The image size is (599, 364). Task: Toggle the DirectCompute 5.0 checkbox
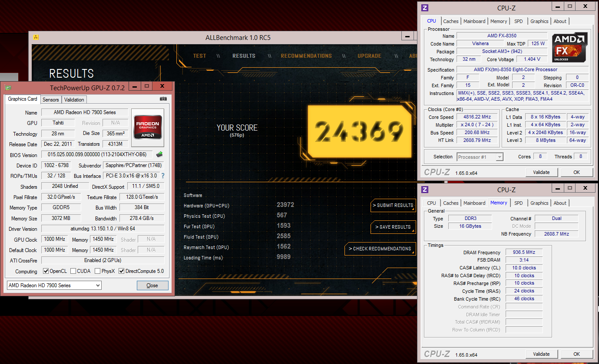tap(122, 271)
